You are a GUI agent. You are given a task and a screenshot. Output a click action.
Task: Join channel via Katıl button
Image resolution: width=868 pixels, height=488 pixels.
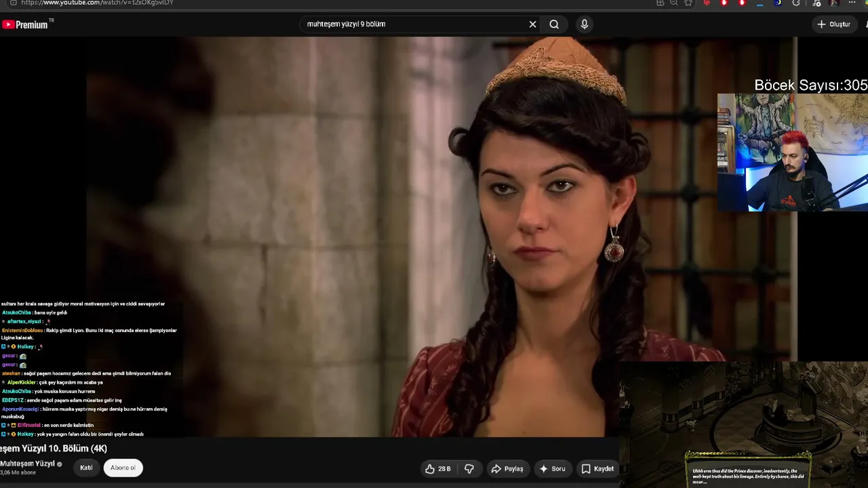point(86,468)
